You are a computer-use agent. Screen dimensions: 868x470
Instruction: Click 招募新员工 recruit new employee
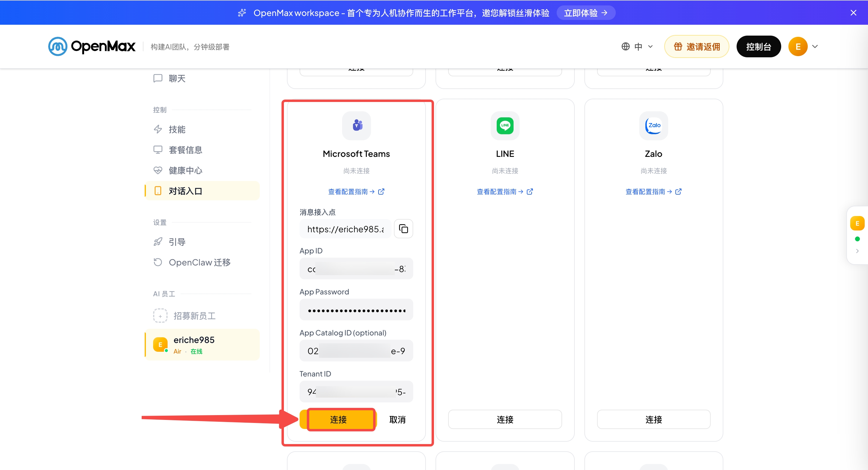point(202,316)
